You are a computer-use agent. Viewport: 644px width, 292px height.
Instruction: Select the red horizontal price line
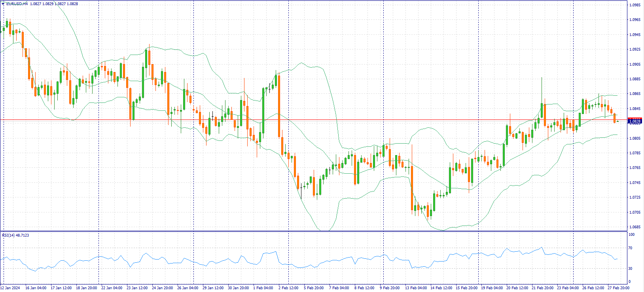316,119
